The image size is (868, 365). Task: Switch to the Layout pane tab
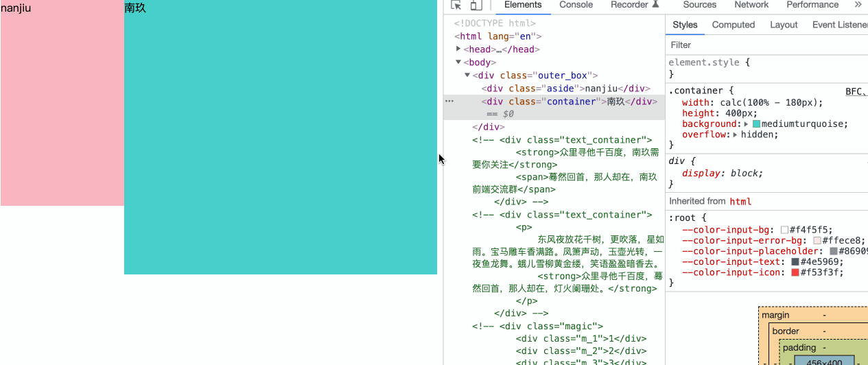784,25
